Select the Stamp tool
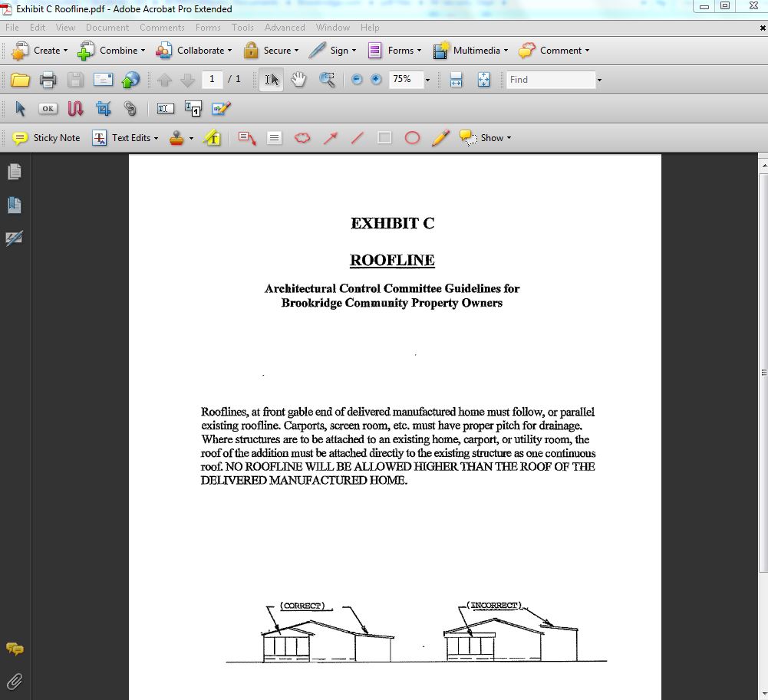768x700 pixels. point(176,138)
